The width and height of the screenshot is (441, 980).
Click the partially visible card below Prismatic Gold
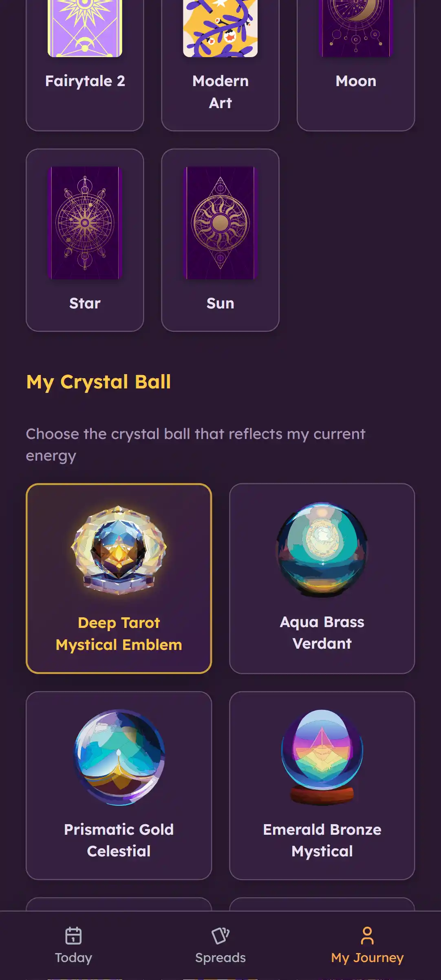119,906
